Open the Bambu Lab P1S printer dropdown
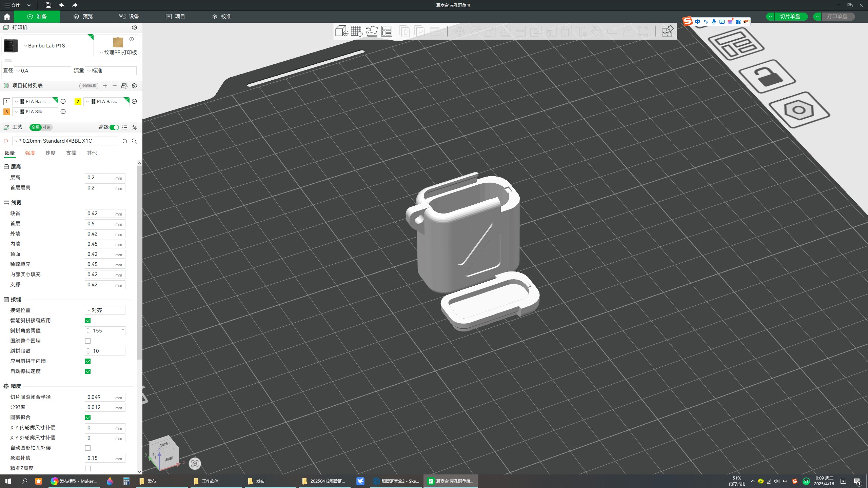 pos(47,46)
